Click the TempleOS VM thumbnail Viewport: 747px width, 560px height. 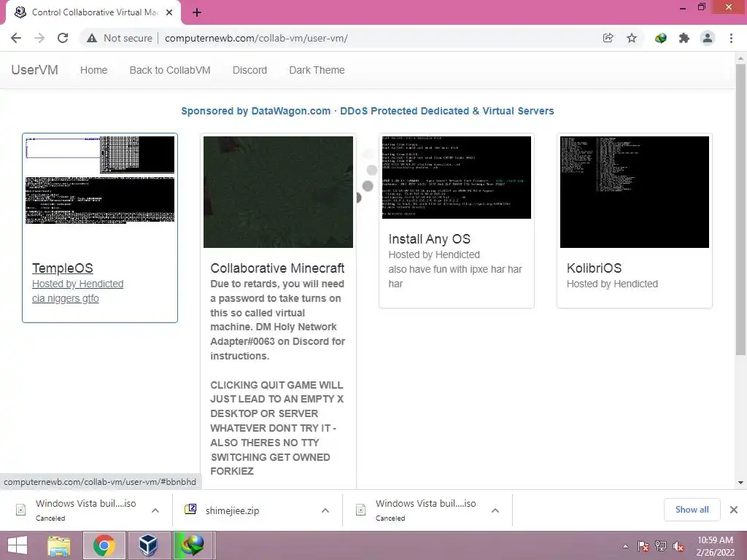point(100,180)
